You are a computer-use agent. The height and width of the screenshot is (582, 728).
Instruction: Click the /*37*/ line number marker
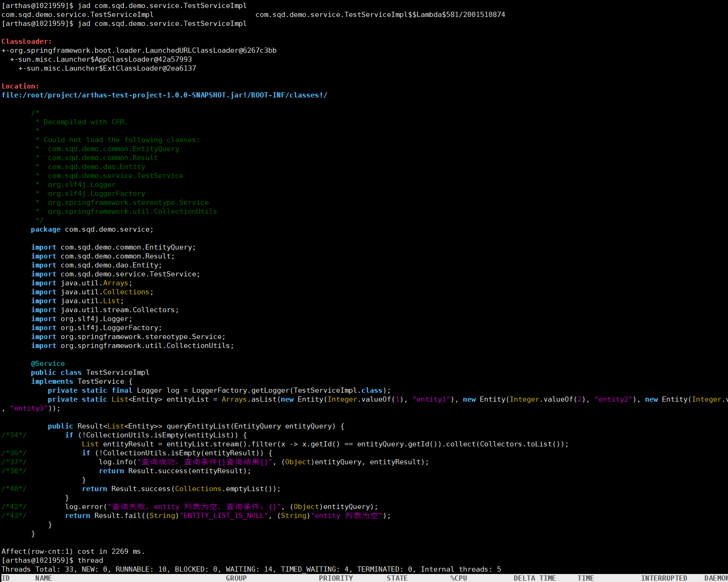pos(14,462)
